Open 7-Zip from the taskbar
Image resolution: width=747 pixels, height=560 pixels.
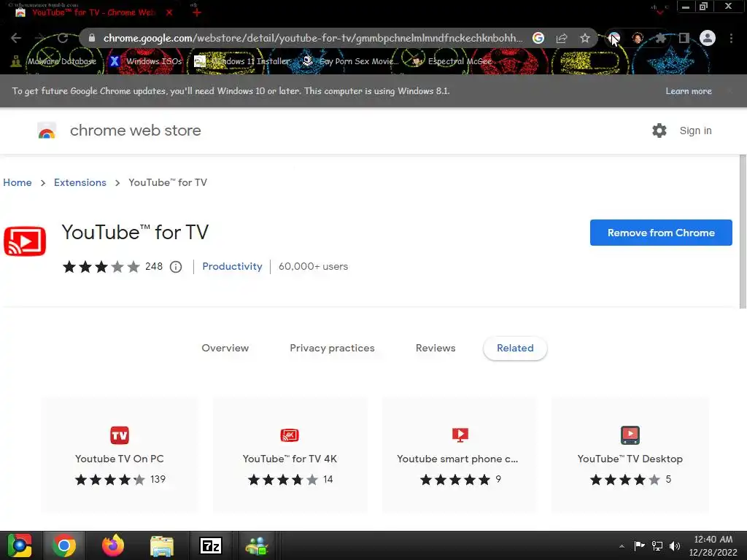(211, 545)
